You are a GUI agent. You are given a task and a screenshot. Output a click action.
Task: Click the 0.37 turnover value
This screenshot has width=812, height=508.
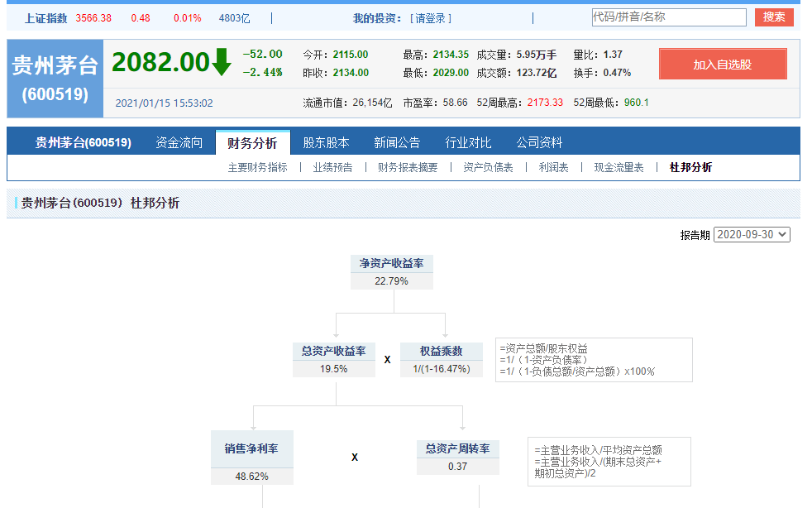tap(458, 466)
